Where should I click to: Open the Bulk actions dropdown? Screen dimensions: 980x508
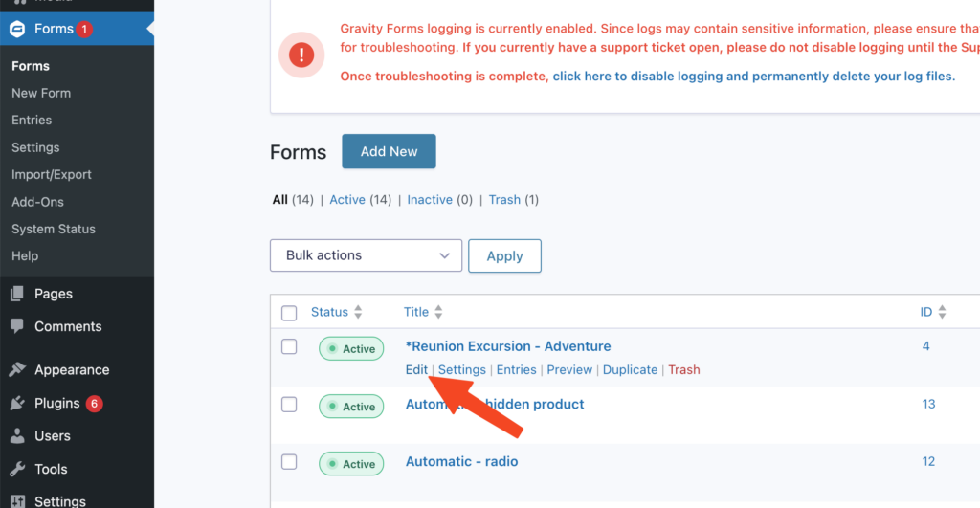(366, 255)
